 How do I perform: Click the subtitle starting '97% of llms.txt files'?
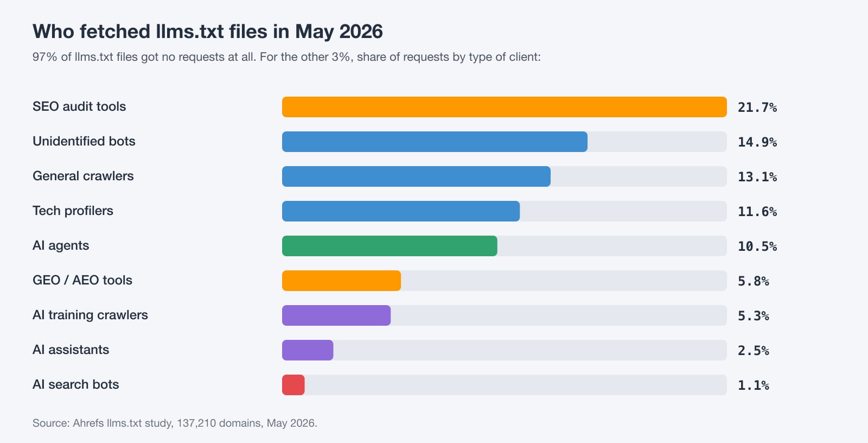(286, 57)
